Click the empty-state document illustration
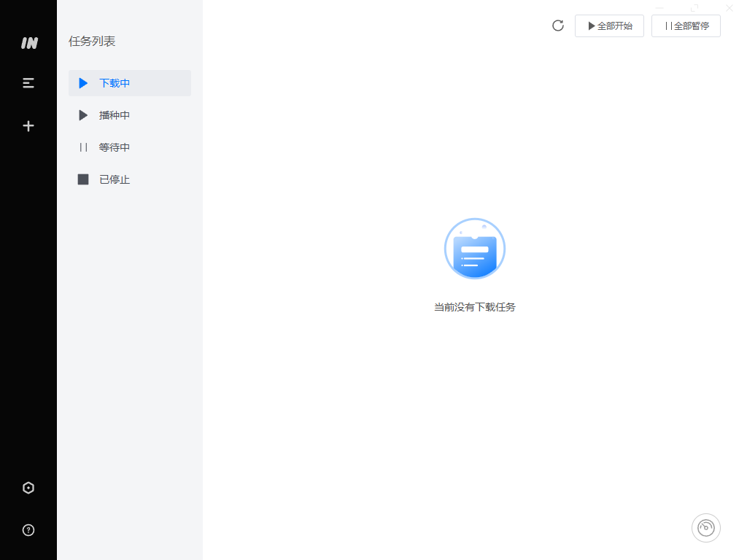This screenshot has height=560, width=747. point(474,249)
